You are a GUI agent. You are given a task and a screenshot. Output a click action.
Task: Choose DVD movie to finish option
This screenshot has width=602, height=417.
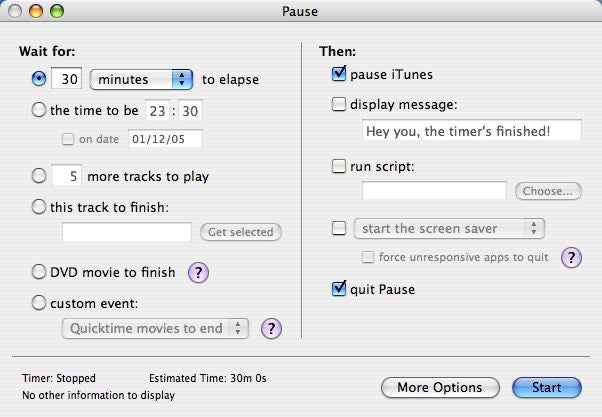click(x=39, y=272)
